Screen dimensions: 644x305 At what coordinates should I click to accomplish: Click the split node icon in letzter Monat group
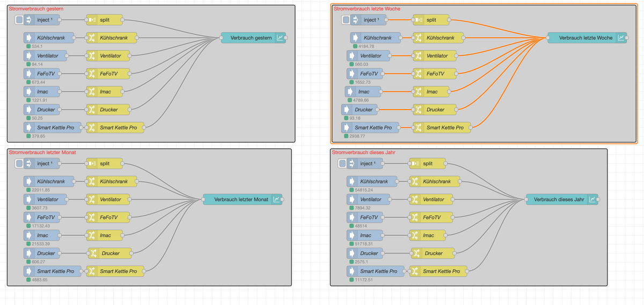92,163
